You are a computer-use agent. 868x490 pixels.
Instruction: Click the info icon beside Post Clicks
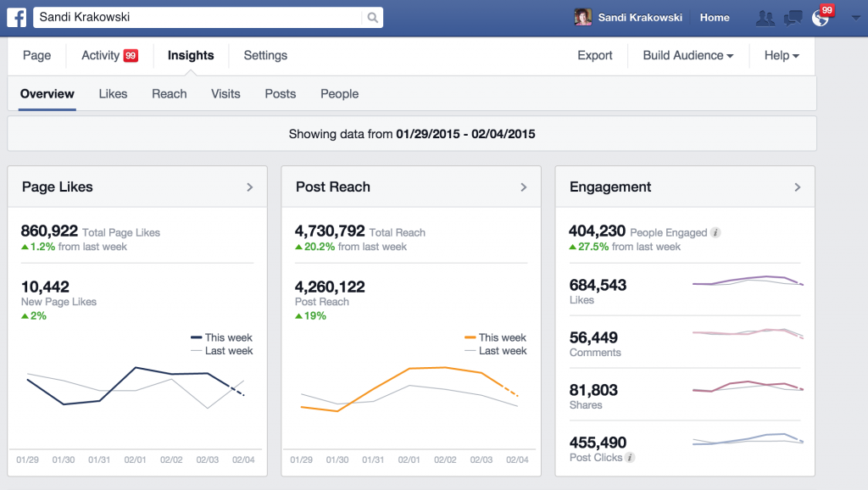tap(630, 458)
